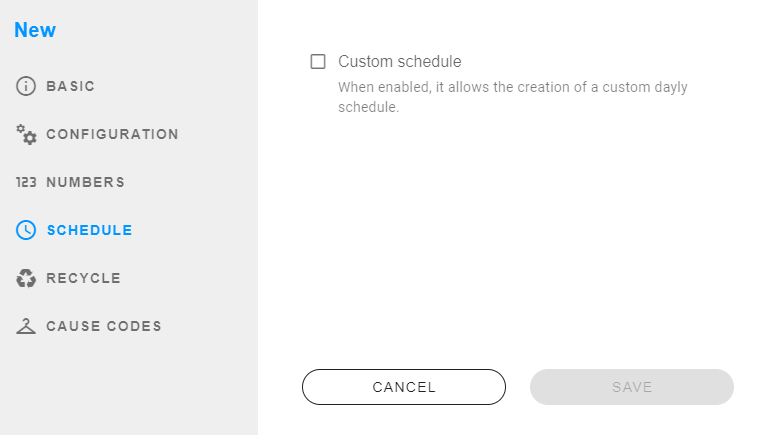Click the Custom schedule label text

tap(399, 61)
